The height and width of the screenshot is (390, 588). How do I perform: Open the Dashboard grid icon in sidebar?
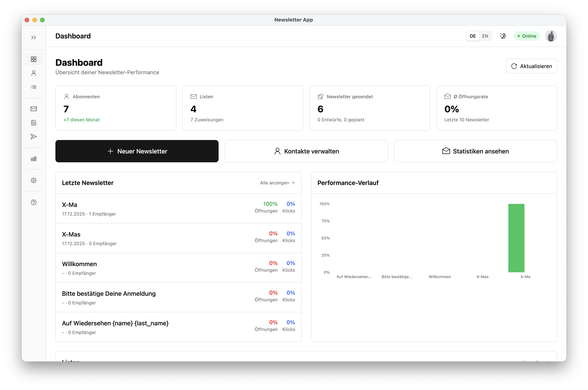[34, 59]
